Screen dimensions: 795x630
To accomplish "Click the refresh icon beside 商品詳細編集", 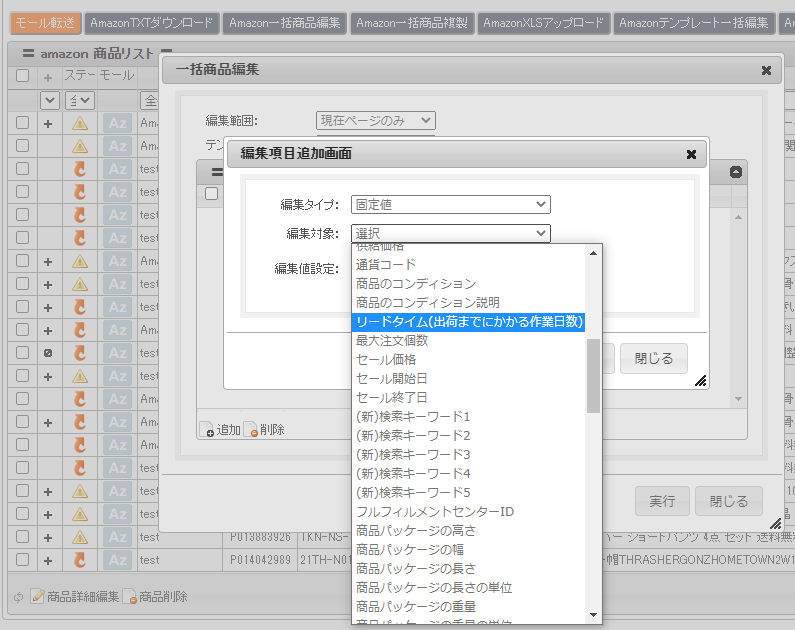I will (19, 597).
